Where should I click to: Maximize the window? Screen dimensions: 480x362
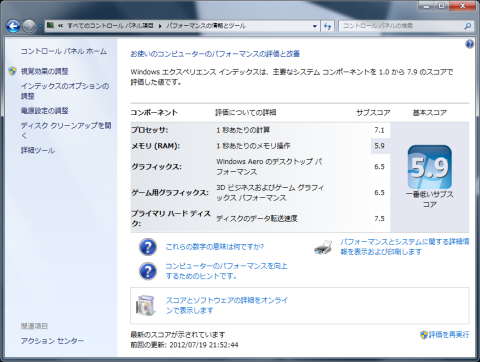(x=441, y=6)
